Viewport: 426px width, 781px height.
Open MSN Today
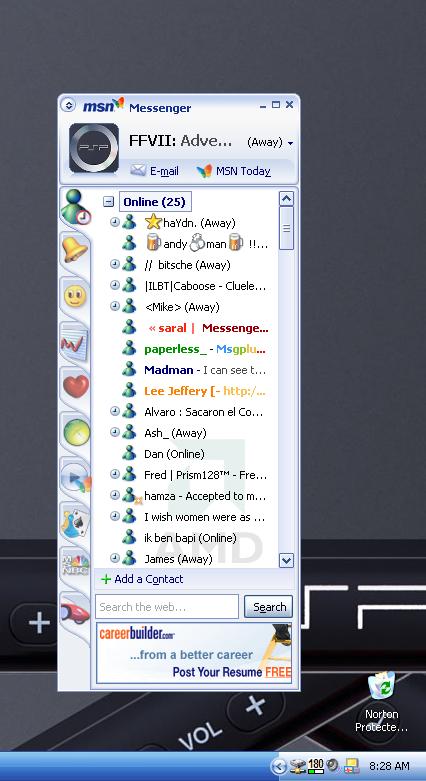243,171
